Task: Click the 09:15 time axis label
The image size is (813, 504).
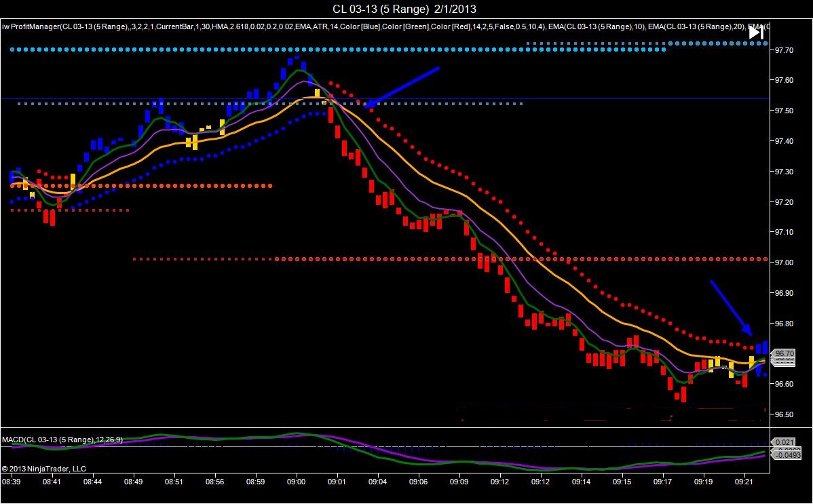Action: tap(622, 482)
